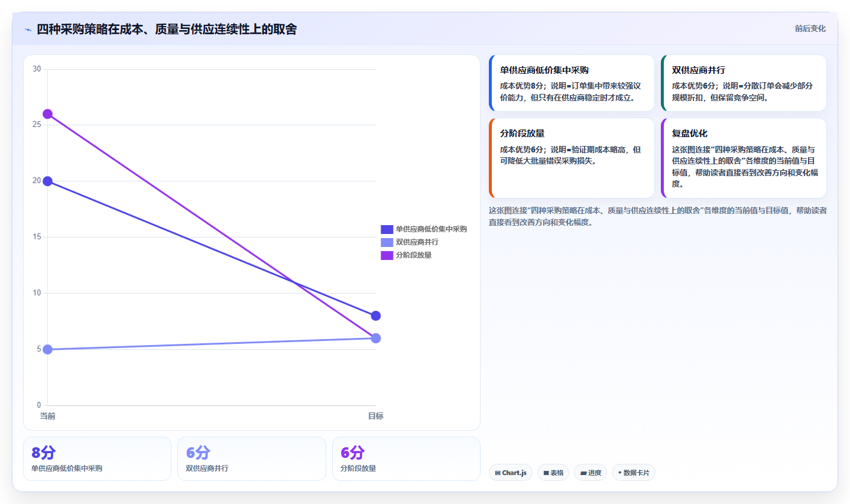850x504 pixels.
Task: Click legend label 分阶段放量
Action: click(414, 255)
